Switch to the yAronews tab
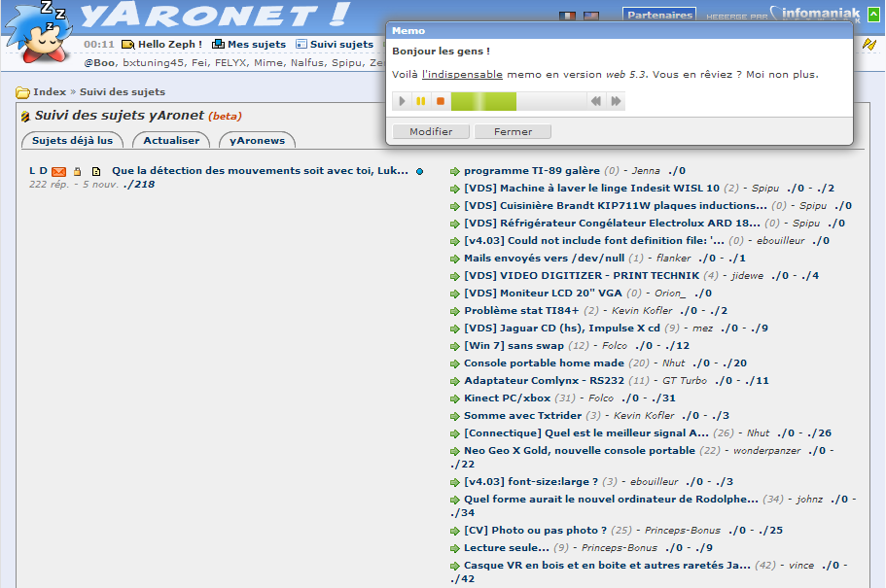886x588 pixels. click(258, 141)
